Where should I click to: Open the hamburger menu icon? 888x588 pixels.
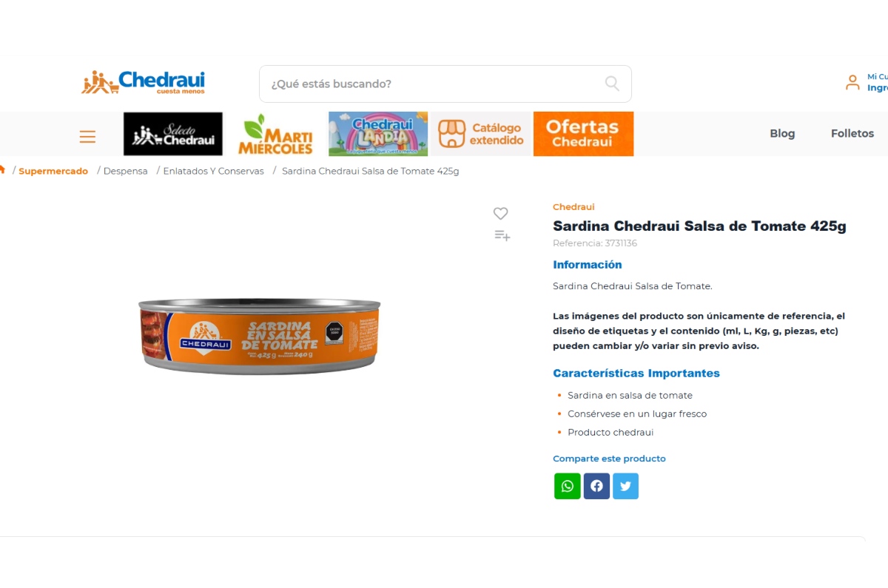click(x=87, y=136)
